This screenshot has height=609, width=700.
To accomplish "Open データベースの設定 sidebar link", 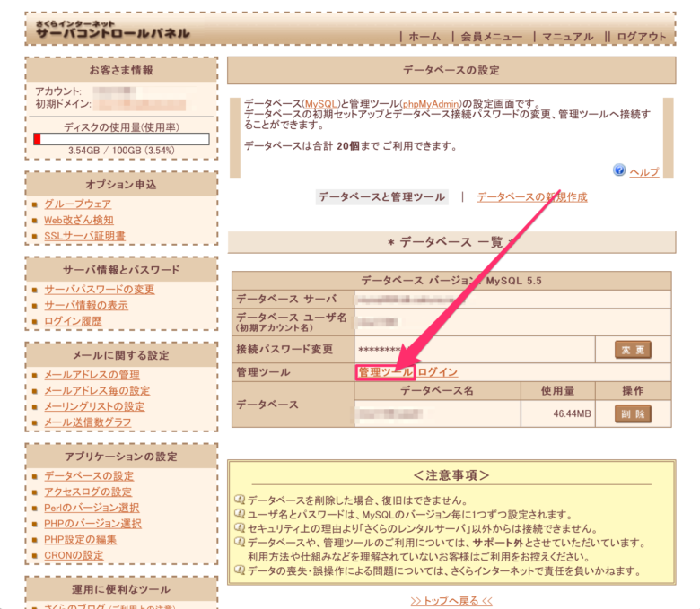I will pyautogui.click(x=89, y=476).
